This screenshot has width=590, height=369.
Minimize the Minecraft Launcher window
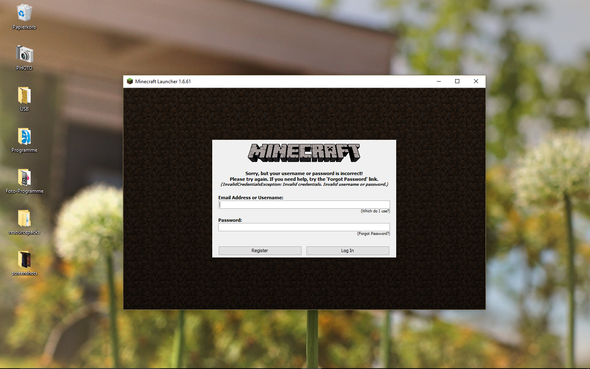point(439,81)
